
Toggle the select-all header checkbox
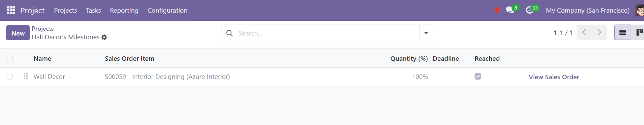point(10,58)
